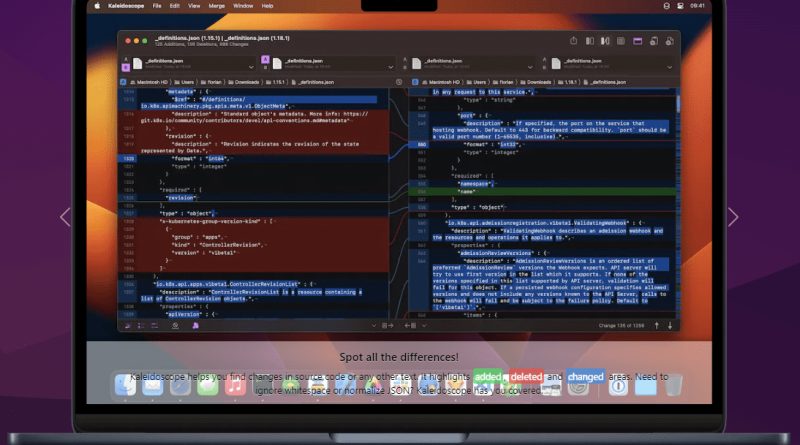This screenshot has height=445, width=800.
Task: Go to previous change with the up arrow
Action: pyautogui.click(x=657, y=326)
